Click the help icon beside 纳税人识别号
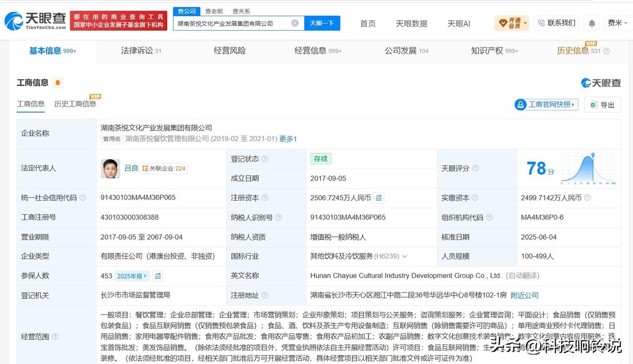633x364 pixels. click(278, 218)
